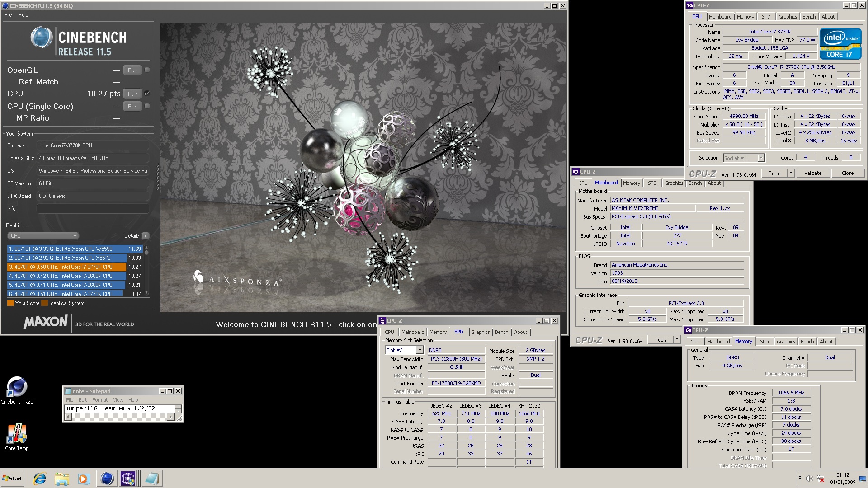Viewport: 868px width, 488px height.
Task: Click the Cinebench title bar icon
Action: (5, 6)
